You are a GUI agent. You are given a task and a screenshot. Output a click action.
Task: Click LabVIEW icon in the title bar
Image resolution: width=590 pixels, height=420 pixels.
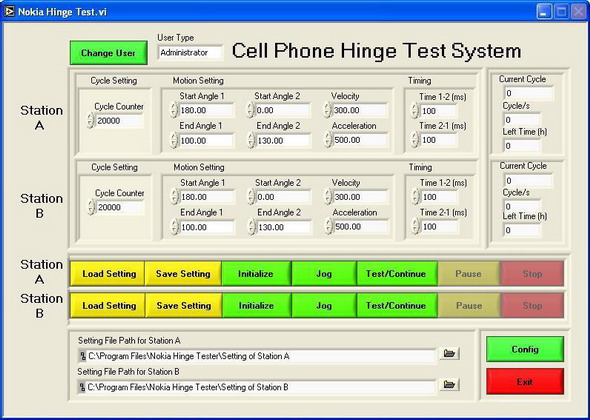[x=9, y=11]
